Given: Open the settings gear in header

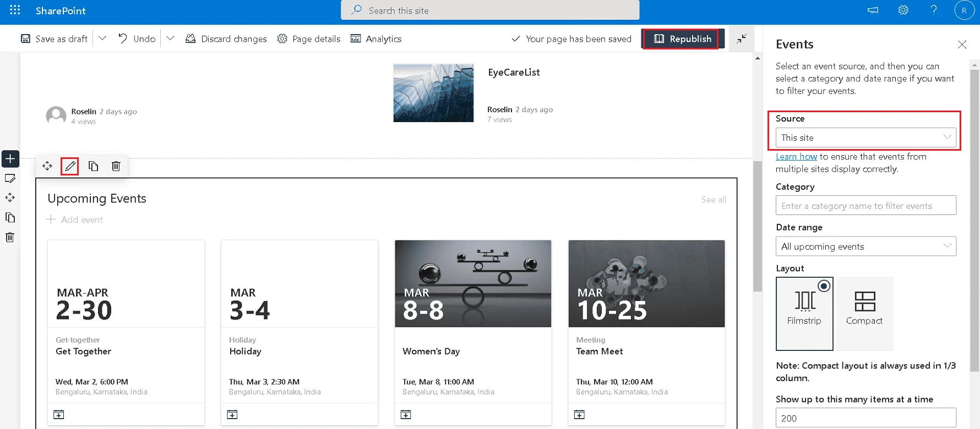Looking at the screenshot, I should [x=903, y=10].
